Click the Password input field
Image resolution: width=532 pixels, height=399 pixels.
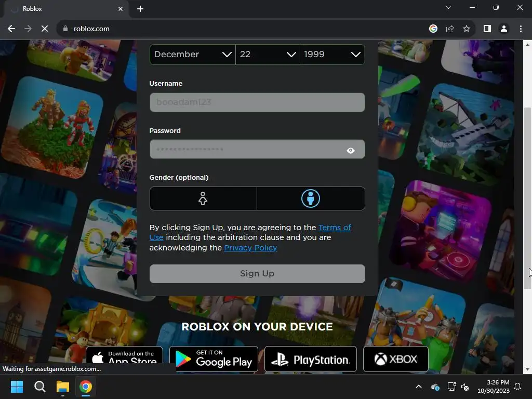point(257,149)
